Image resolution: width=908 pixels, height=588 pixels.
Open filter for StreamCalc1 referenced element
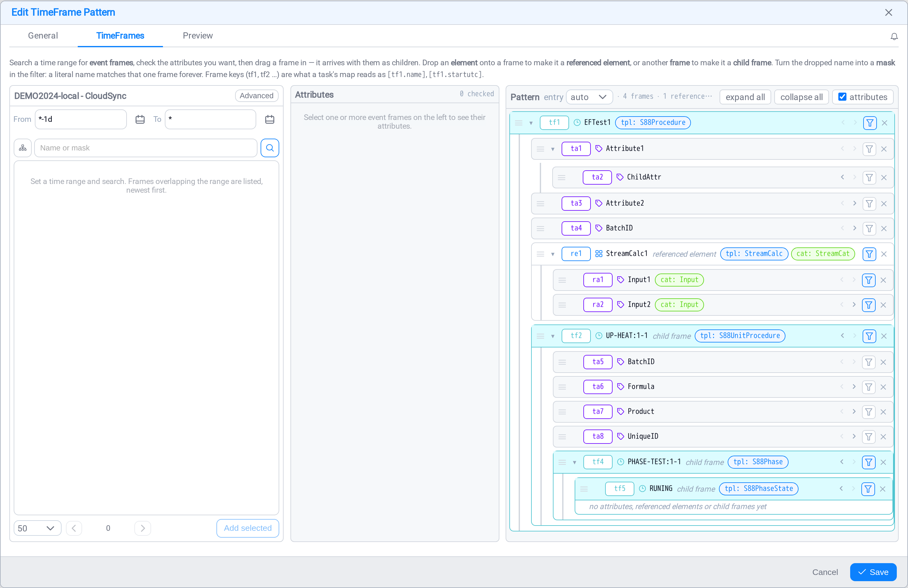tap(869, 254)
